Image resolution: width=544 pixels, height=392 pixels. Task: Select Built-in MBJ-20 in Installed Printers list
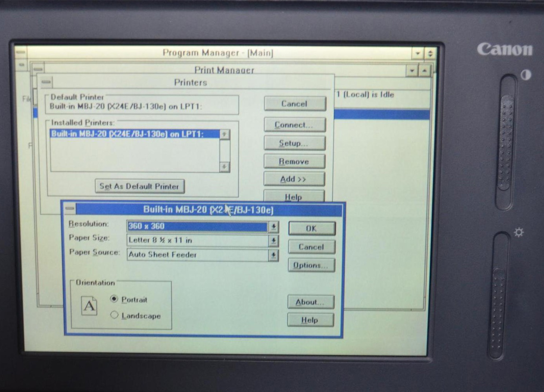(135, 134)
